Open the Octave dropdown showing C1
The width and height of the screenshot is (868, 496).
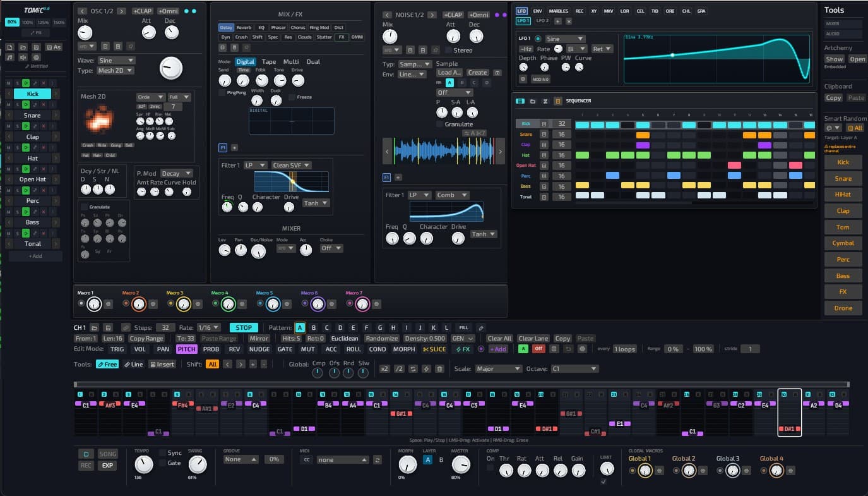tap(574, 369)
